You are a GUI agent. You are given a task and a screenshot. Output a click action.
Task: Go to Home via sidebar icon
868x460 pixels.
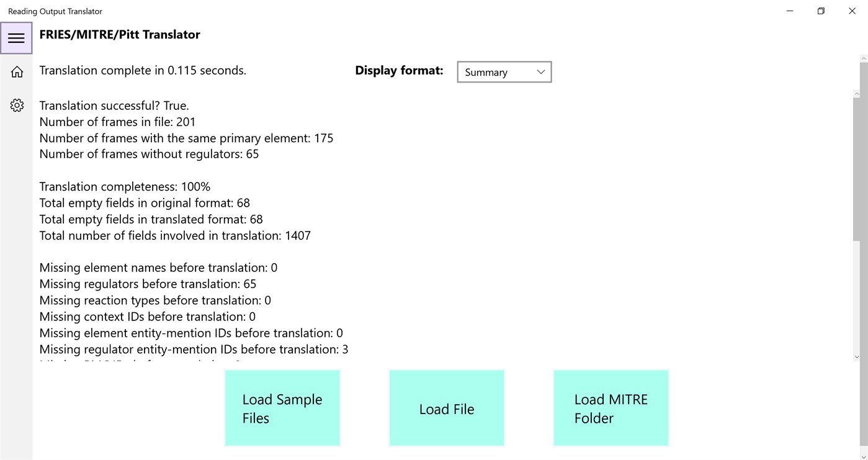17,72
